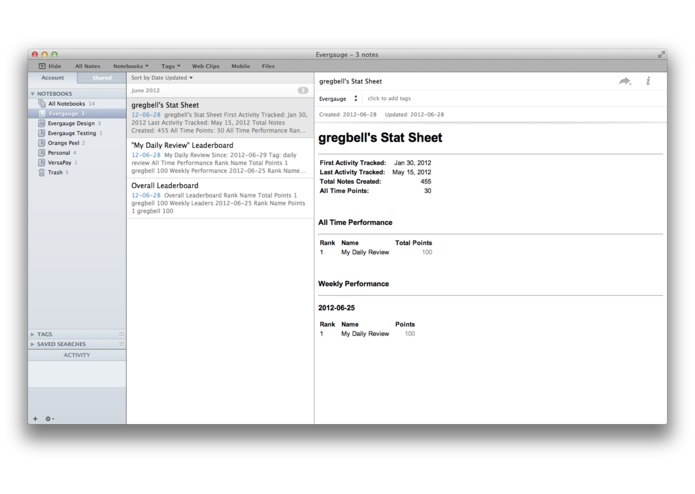695x494 pixels.
Task: Expand the SAVED SEARCHES section
Action: coord(32,344)
